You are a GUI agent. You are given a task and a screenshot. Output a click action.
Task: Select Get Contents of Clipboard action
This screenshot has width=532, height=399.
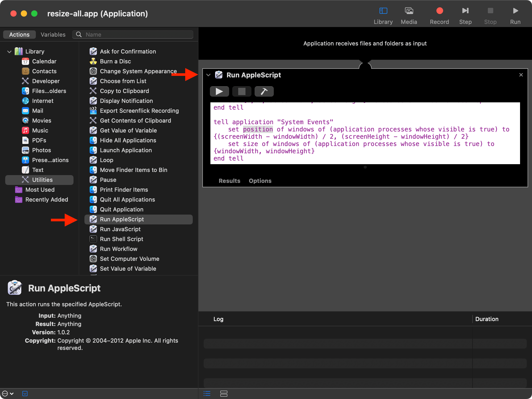[130, 121]
